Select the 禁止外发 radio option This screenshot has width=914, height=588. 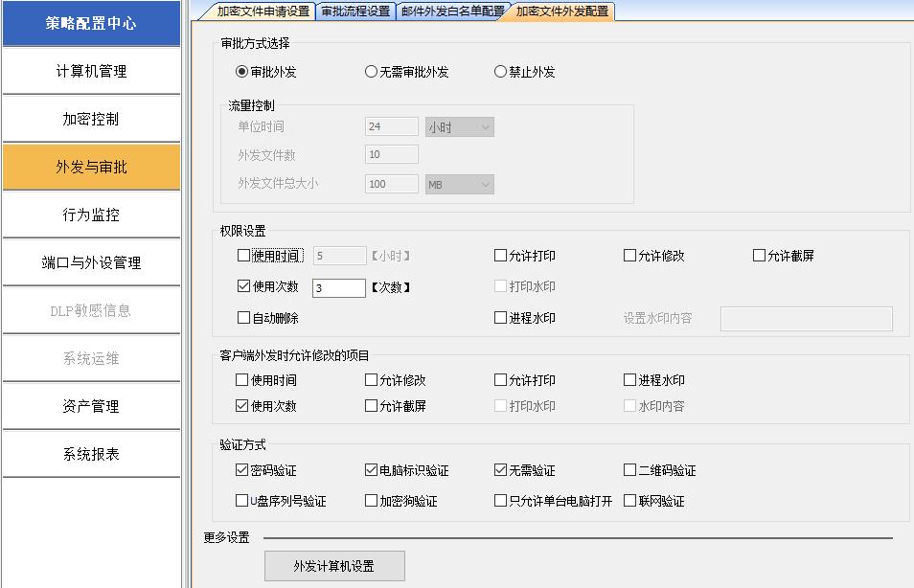pyautogui.click(x=499, y=70)
